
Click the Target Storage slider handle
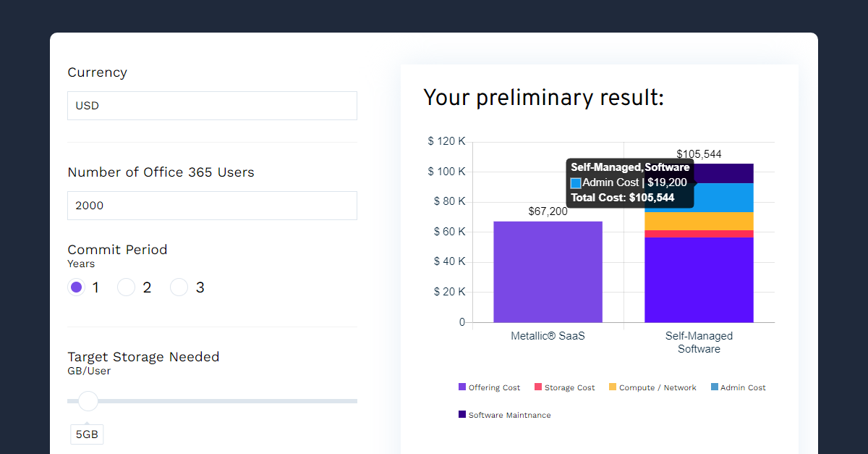click(88, 400)
